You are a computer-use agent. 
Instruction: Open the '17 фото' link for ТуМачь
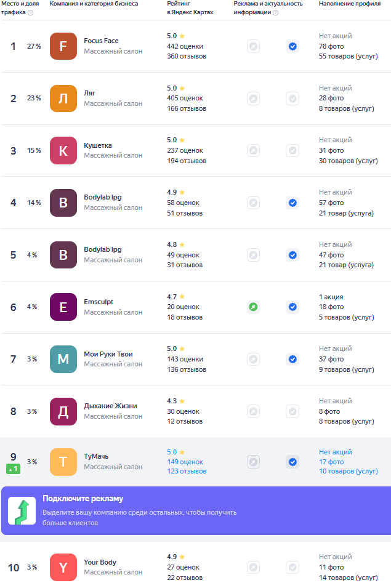[331, 462]
